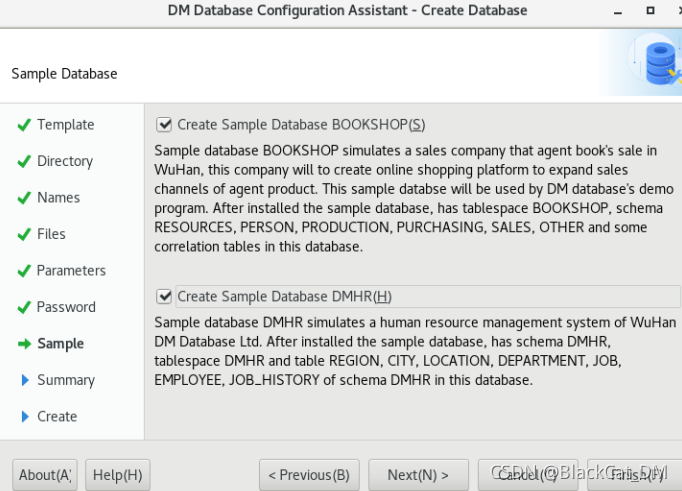Maximize the Configuration Assistant window
This screenshot has height=491, width=682.
click(651, 10)
